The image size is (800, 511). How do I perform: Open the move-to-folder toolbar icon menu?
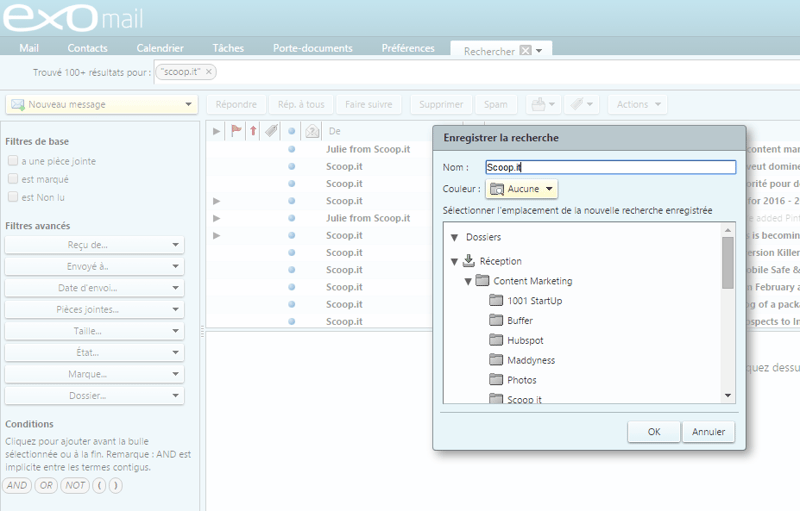pyautogui.click(x=543, y=105)
